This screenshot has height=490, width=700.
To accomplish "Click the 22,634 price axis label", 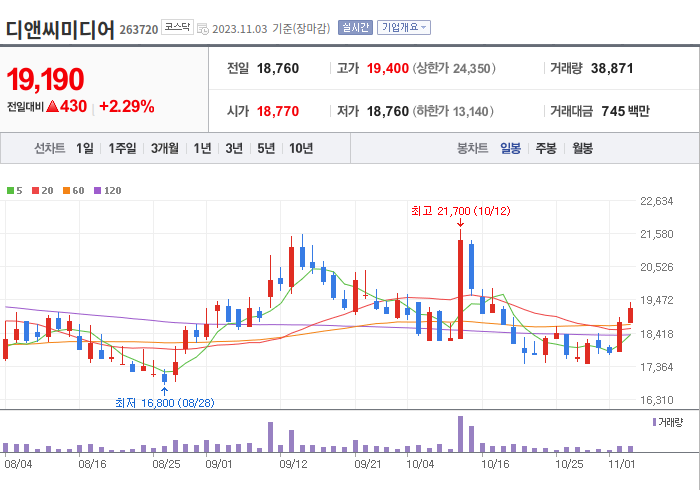I will coord(657,201).
